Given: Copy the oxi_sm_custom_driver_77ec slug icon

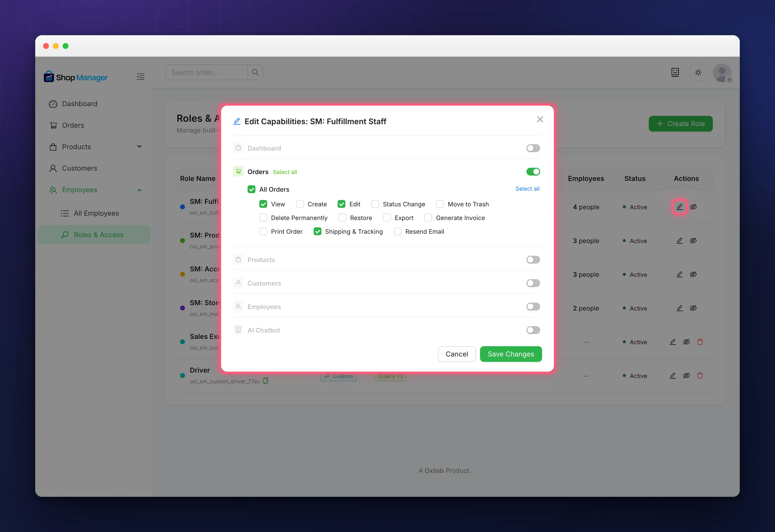Looking at the screenshot, I should (265, 381).
